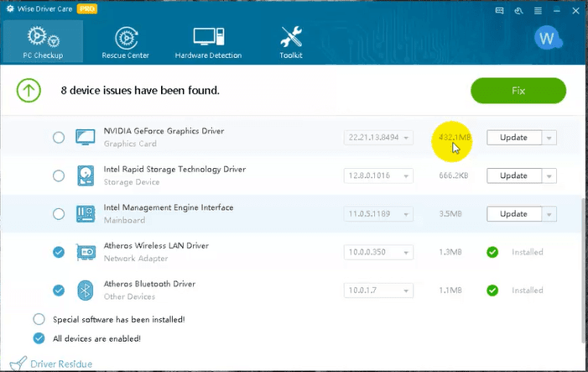588x372 pixels.
Task: Click the W user avatar icon
Action: coord(548,39)
